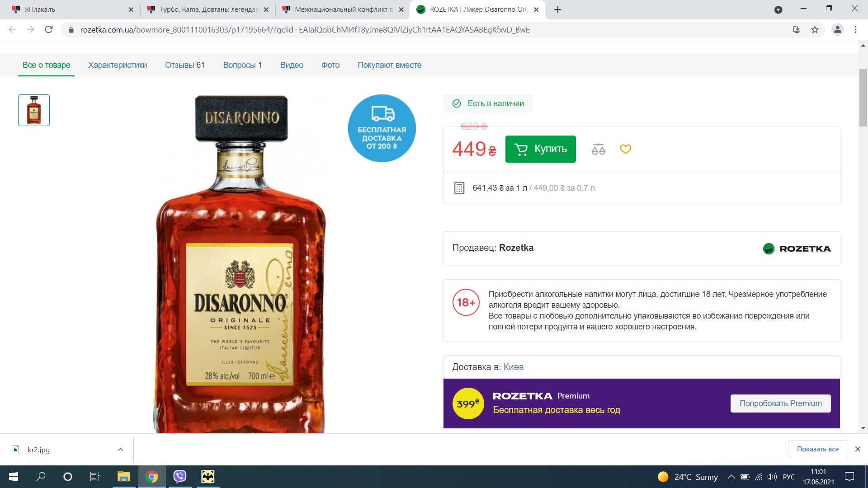The width and height of the screenshot is (868, 488).
Task: Open the Batman icon app in taskbar
Action: 208,477
